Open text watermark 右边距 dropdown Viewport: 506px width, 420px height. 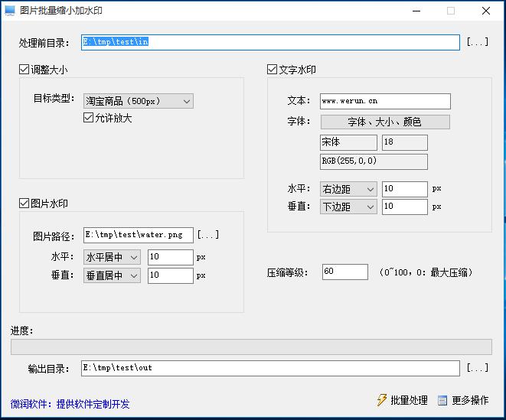348,189
